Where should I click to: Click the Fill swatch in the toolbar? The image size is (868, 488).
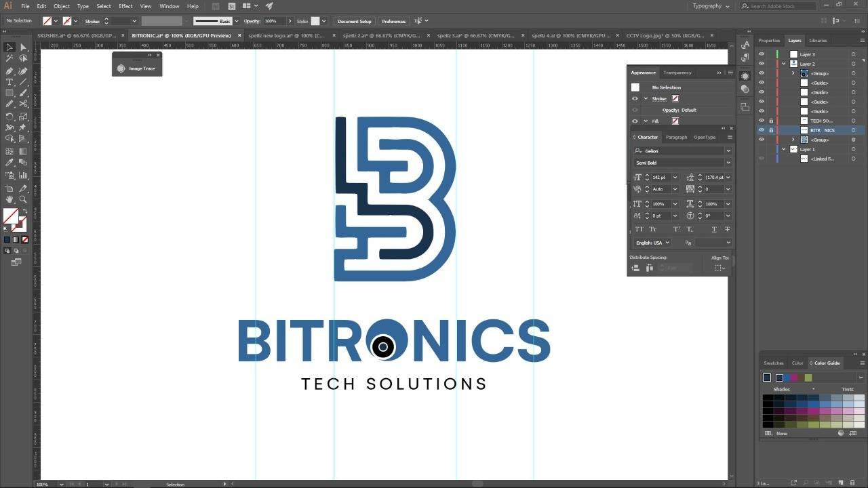point(11,216)
